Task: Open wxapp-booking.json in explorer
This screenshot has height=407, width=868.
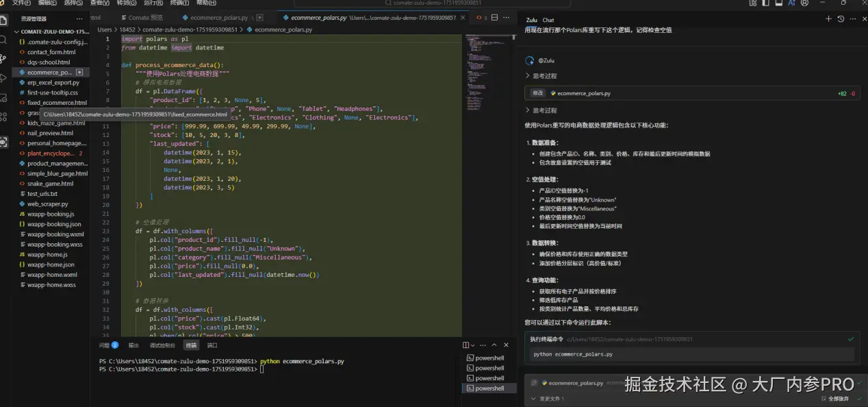Action: click(54, 224)
